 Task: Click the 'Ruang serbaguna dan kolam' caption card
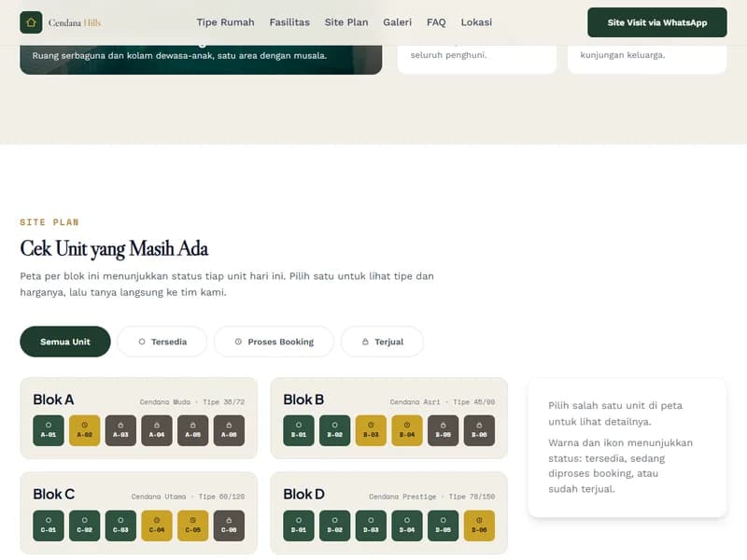pyautogui.click(x=201, y=60)
